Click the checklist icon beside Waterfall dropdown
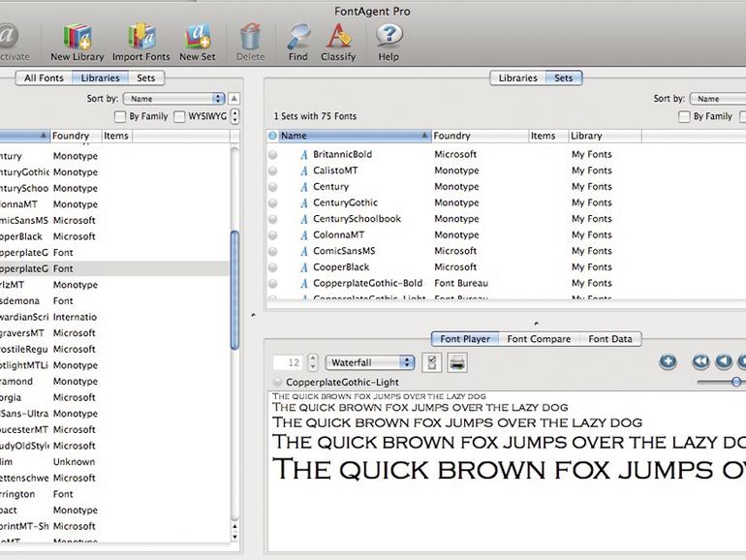The height and width of the screenshot is (560, 746). (432, 363)
